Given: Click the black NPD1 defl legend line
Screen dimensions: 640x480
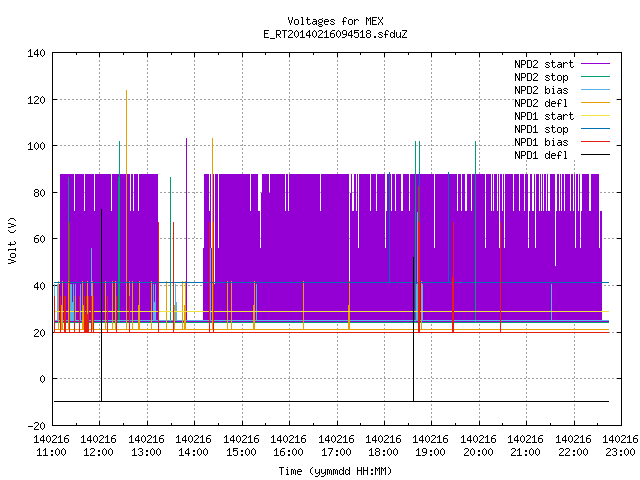Looking at the screenshot, I should (596, 155).
